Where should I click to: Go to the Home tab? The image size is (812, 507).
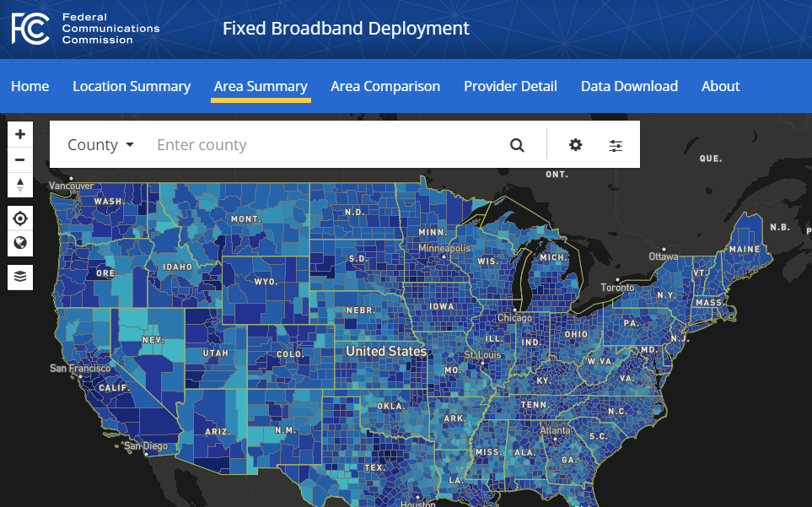pyautogui.click(x=30, y=86)
